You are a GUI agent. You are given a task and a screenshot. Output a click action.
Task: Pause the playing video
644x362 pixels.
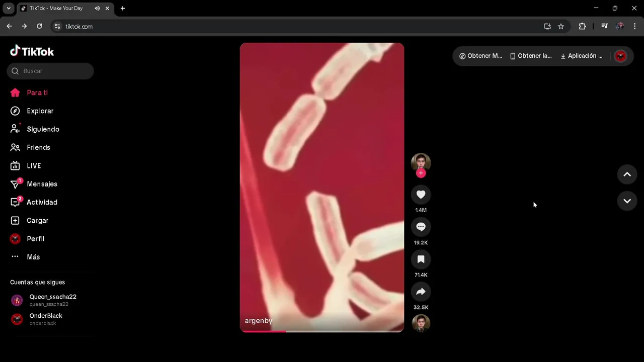[322, 187]
